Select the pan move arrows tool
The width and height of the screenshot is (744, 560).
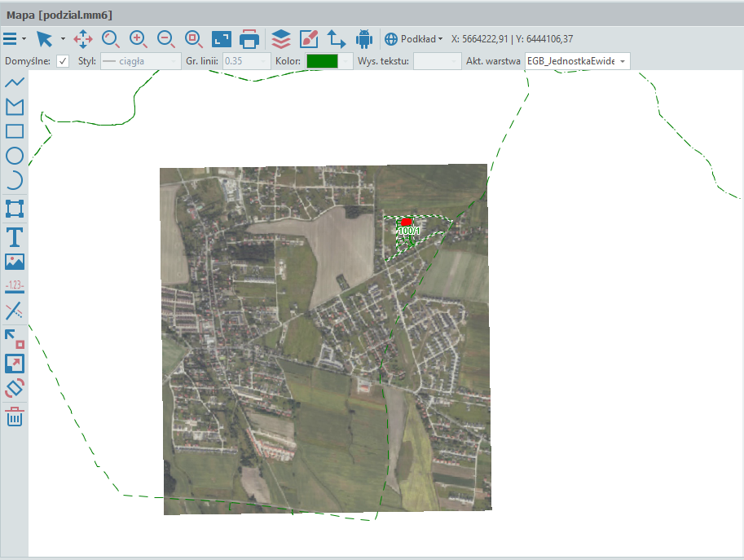(83, 38)
